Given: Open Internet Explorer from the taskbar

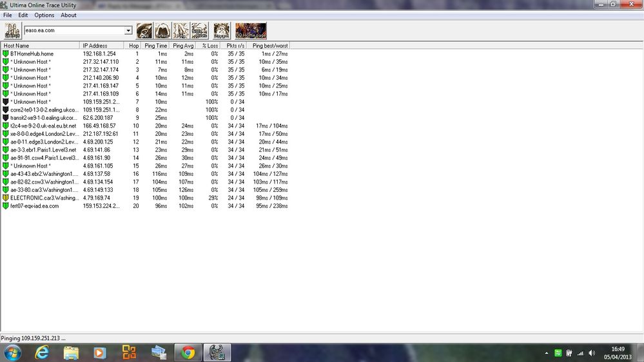Looking at the screenshot, I should point(42,352).
